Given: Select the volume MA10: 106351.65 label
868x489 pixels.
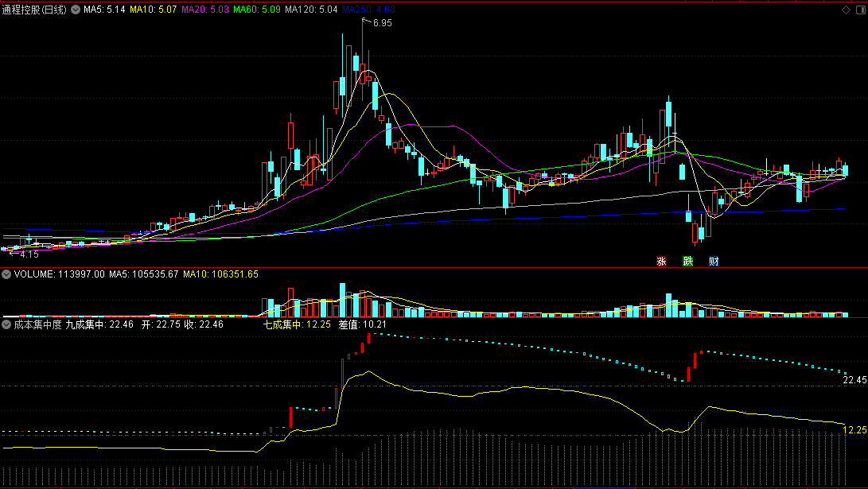Looking at the screenshot, I should [x=221, y=274].
